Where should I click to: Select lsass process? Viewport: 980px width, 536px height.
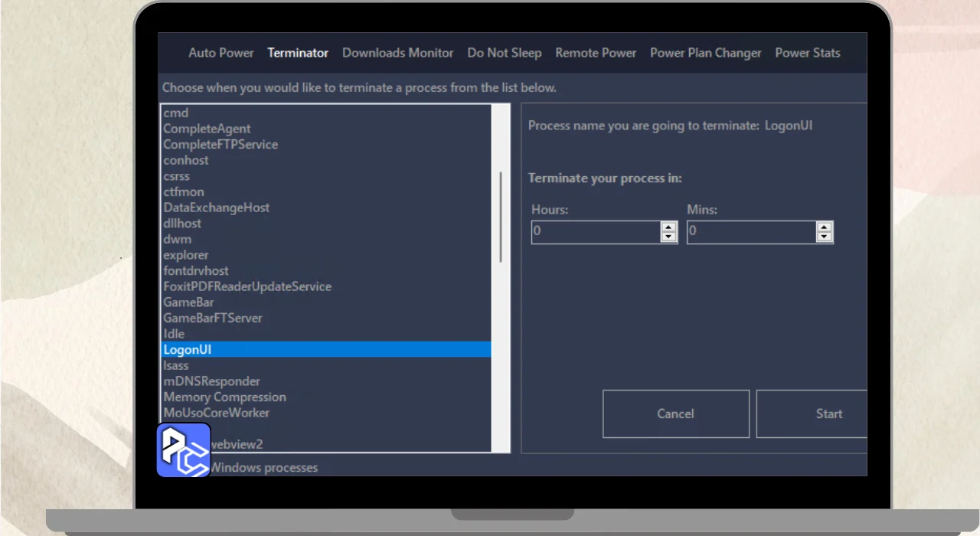326,365
